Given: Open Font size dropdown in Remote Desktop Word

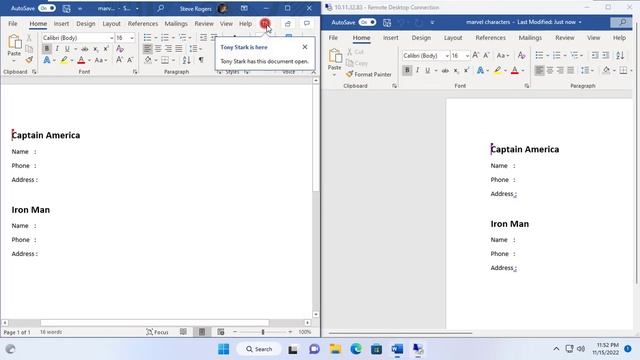Looking at the screenshot, I should tap(467, 56).
